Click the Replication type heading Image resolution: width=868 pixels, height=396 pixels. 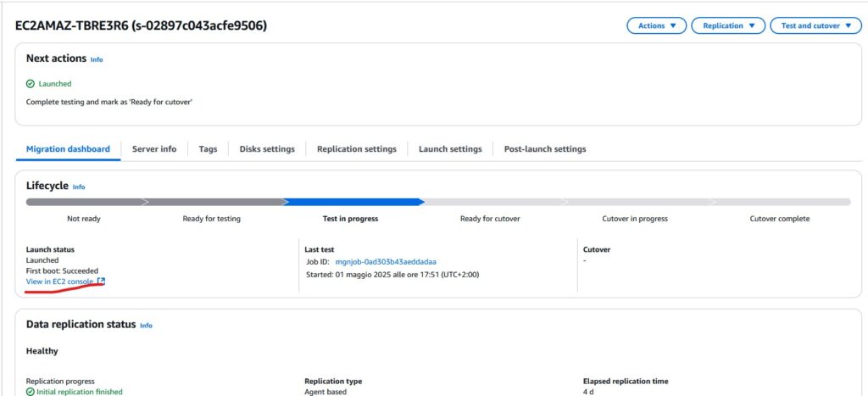[x=333, y=381]
